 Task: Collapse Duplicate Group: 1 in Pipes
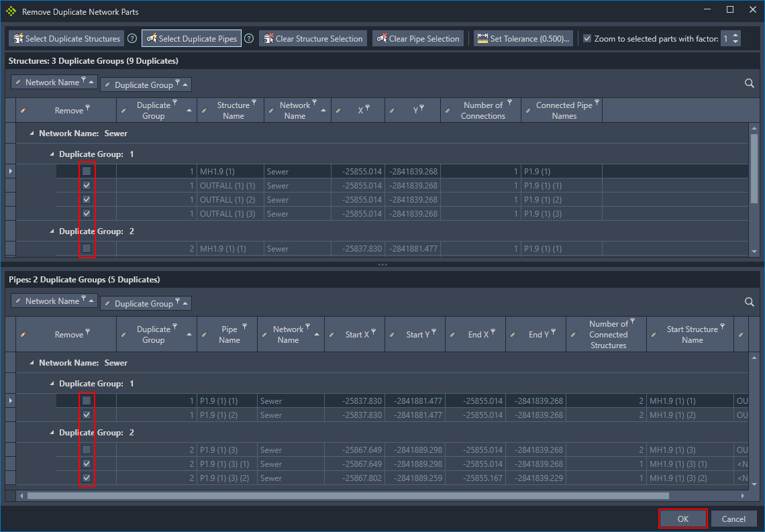(x=52, y=384)
